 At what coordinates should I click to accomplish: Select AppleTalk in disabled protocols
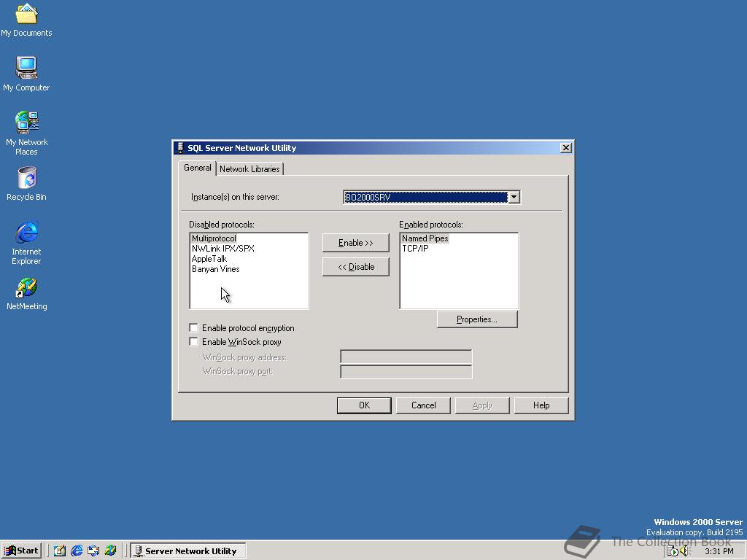coord(209,259)
